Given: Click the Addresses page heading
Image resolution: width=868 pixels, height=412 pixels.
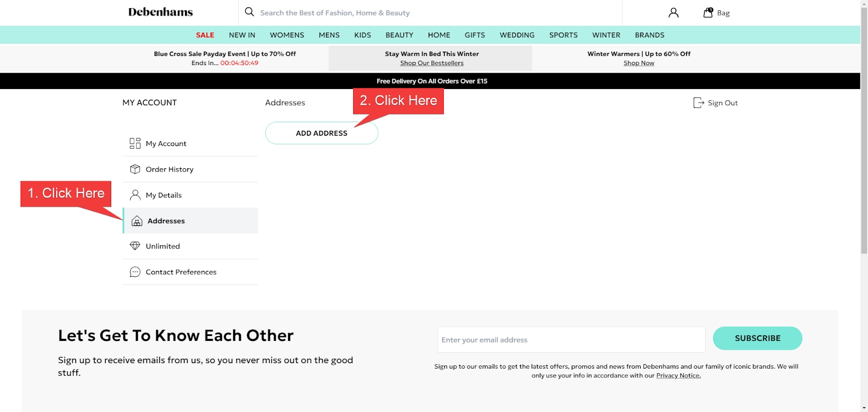Looking at the screenshot, I should 285,103.
